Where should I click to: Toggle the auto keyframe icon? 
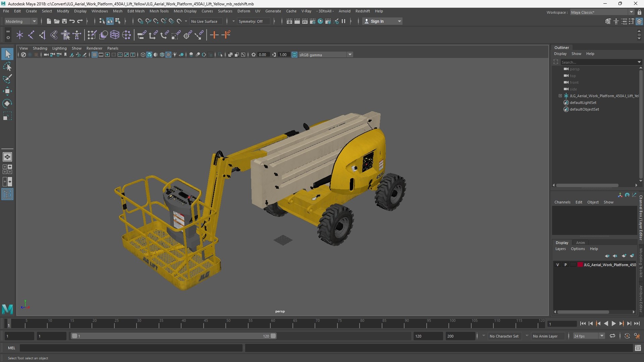tap(627, 336)
